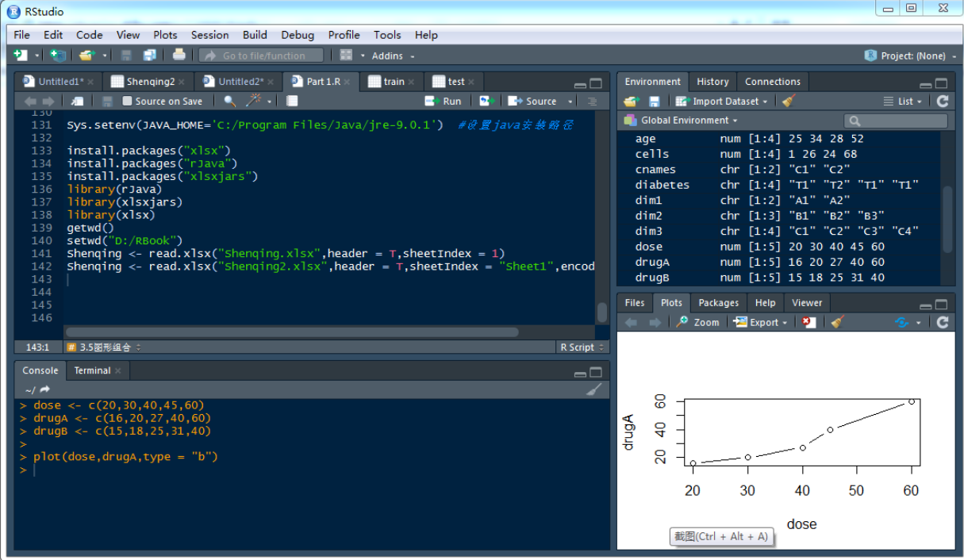Open the Addins dropdown

click(393, 56)
